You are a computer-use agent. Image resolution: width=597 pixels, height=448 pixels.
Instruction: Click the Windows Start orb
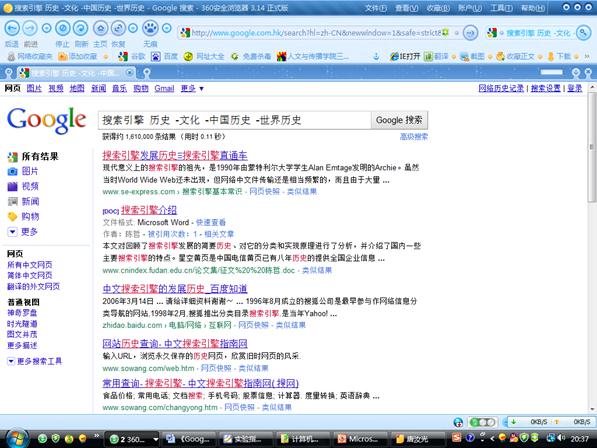tap(17, 438)
